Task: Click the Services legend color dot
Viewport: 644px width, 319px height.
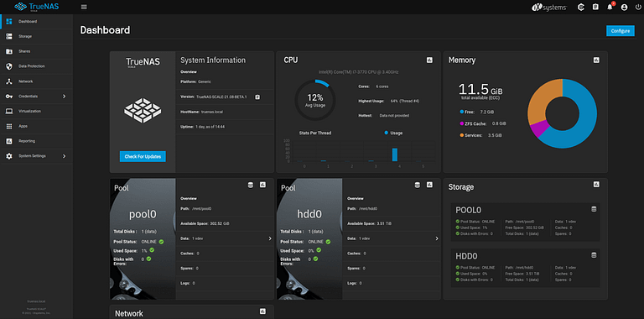Action: coord(462,135)
